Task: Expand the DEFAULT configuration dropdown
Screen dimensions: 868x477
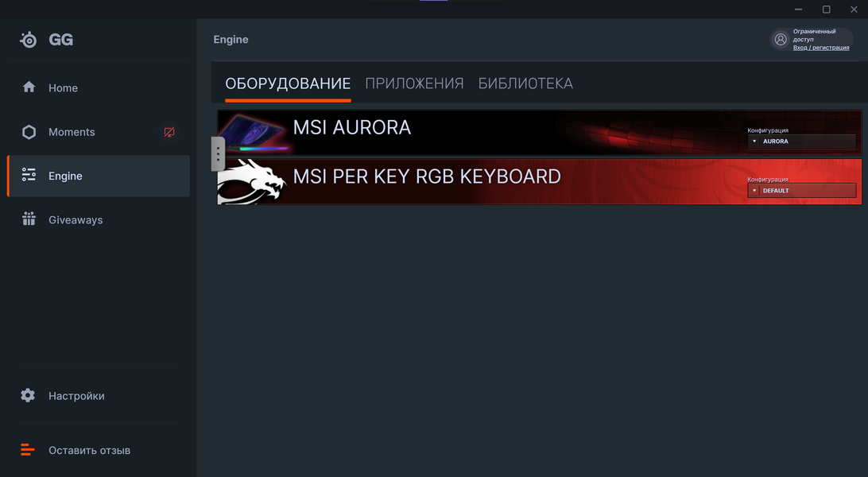Action: [x=801, y=190]
